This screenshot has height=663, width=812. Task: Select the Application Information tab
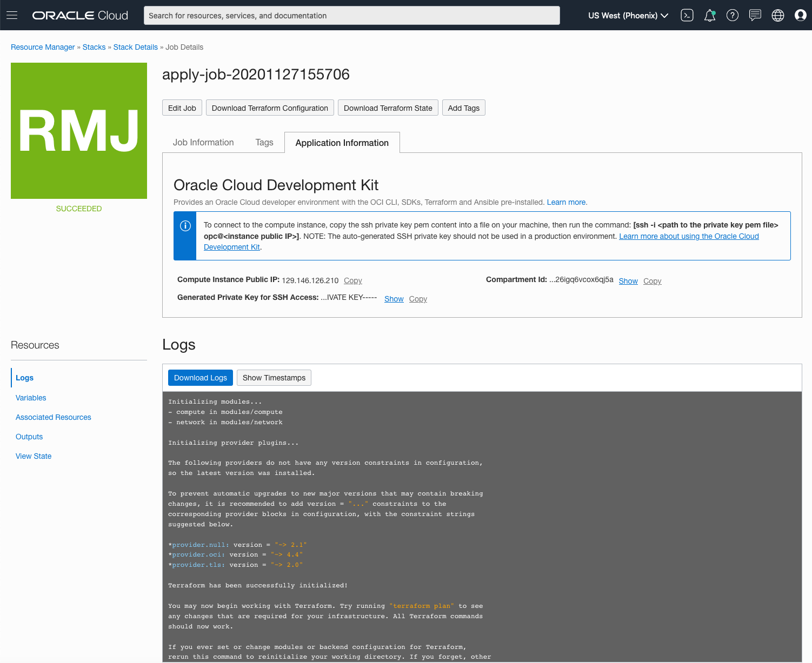pyautogui.click(x=342, y=143)
